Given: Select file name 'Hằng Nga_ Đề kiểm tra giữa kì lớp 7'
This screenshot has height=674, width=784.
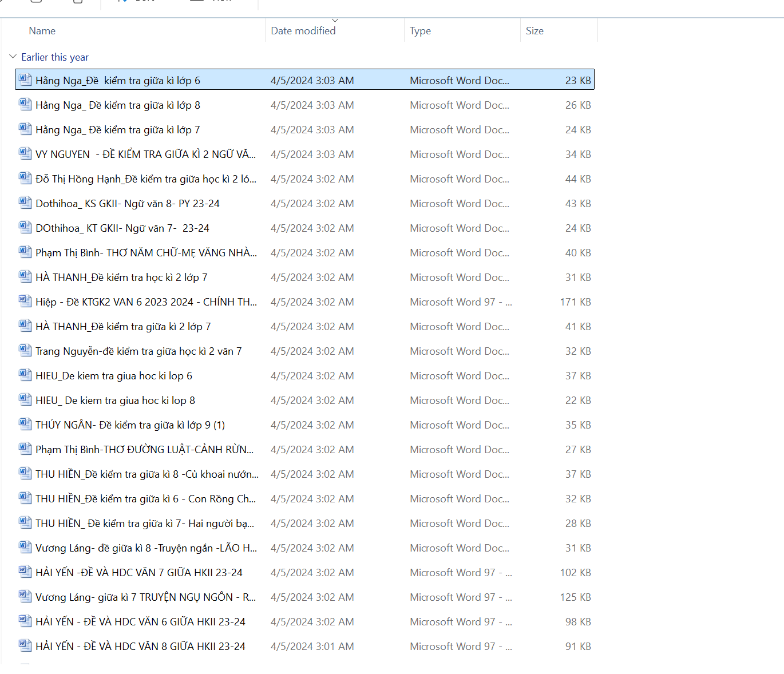Looking at the screenshot, I should click(118, 130).
